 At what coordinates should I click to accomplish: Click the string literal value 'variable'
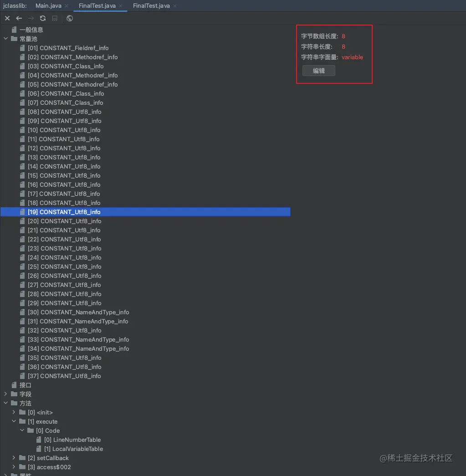352,57
